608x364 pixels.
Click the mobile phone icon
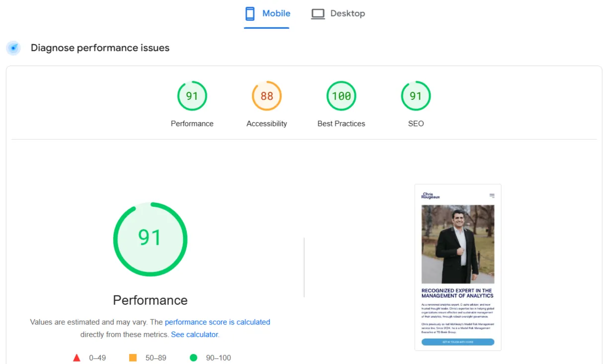[250, 14]
